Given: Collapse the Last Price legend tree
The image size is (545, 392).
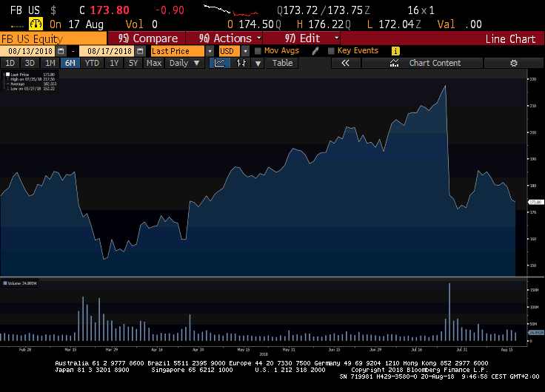Looking at the screenshot, I should [4, 74].
